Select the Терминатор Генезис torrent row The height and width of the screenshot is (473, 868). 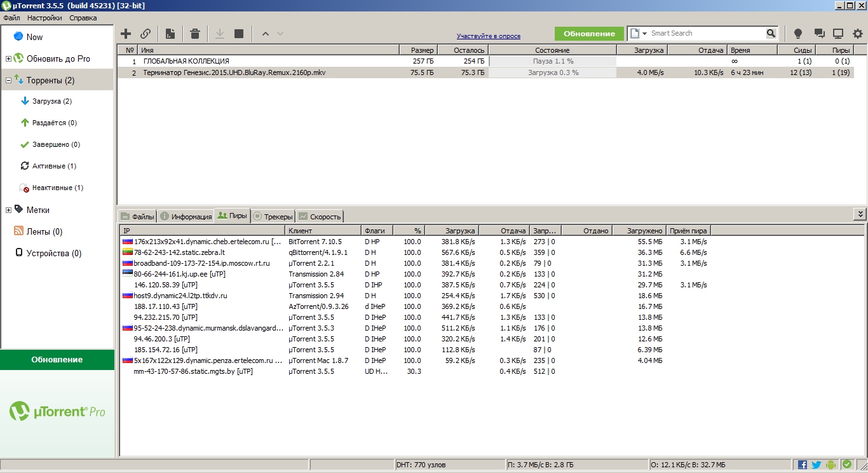[485, 72]
